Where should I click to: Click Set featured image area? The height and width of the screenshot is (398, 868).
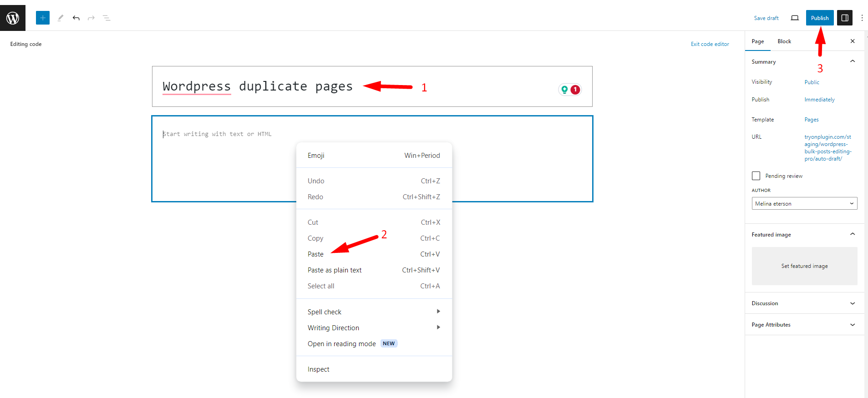click(804, 266)
